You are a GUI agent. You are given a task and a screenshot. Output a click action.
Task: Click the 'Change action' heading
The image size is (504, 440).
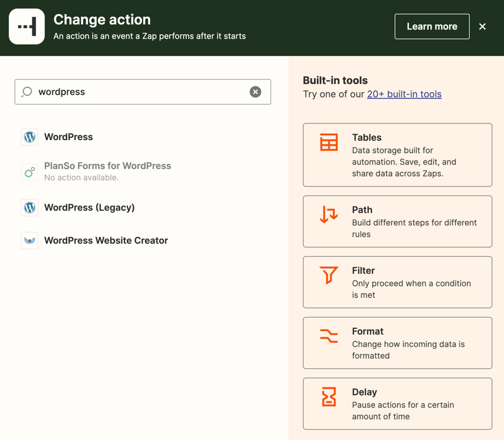click(x=102, y=20)
